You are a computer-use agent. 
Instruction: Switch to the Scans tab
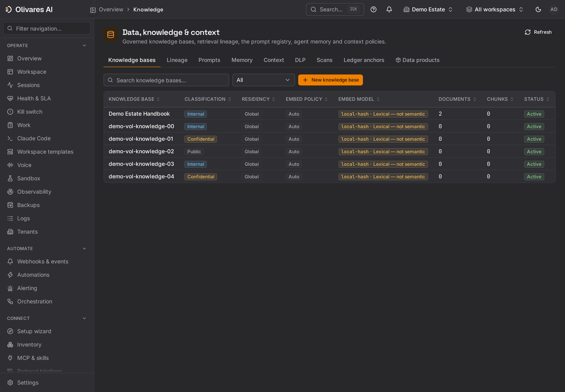coord(324,60)
